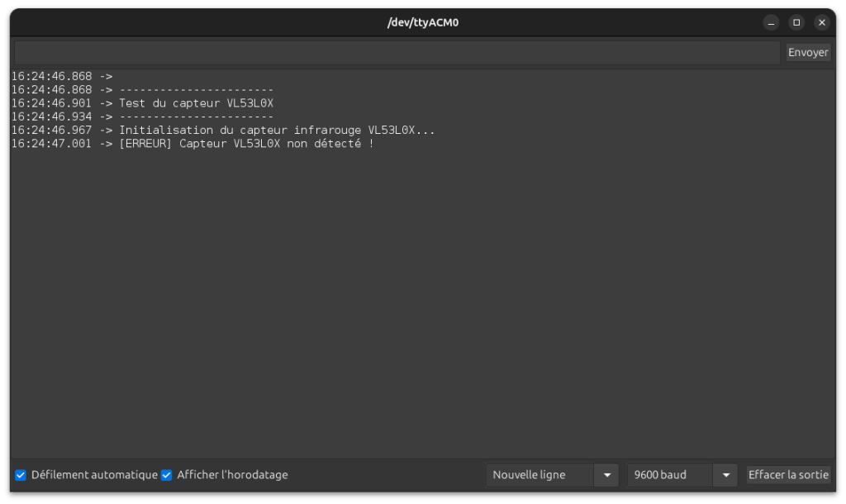Open the Nouvelle ligne line-ending dropdown
Image resolution: width=846 pixels, height=504 pixels.
(x=552, y=475)
